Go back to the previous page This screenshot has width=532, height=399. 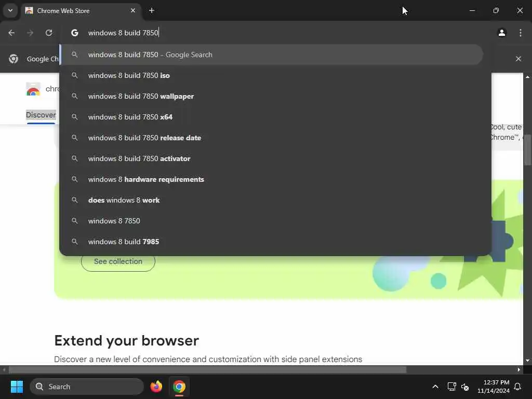tap(11, 33)
